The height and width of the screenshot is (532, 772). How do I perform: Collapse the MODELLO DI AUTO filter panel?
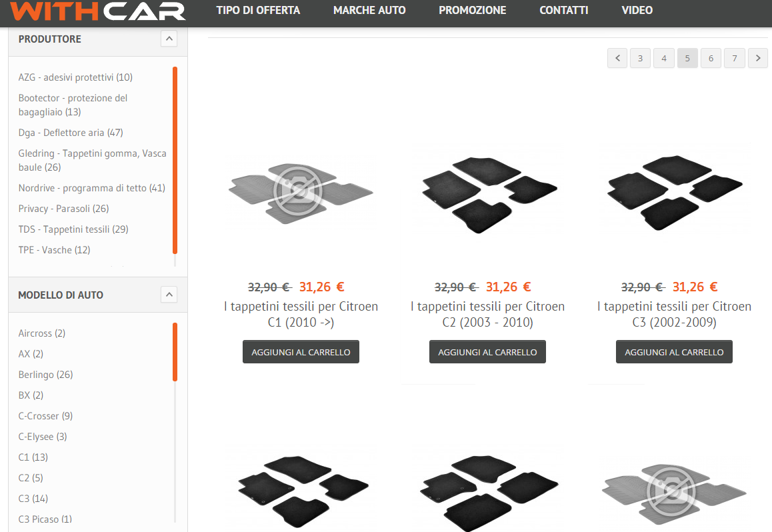click(x=169, y=294)
